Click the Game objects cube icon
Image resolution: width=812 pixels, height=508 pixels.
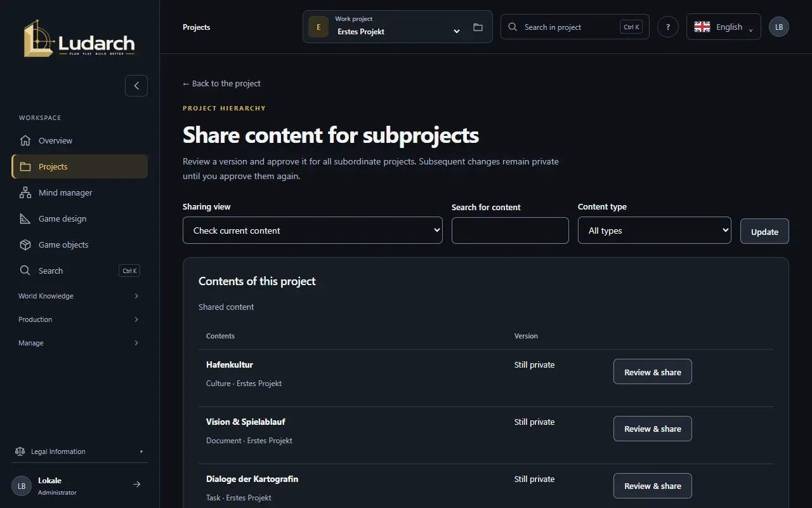point(25,244)
